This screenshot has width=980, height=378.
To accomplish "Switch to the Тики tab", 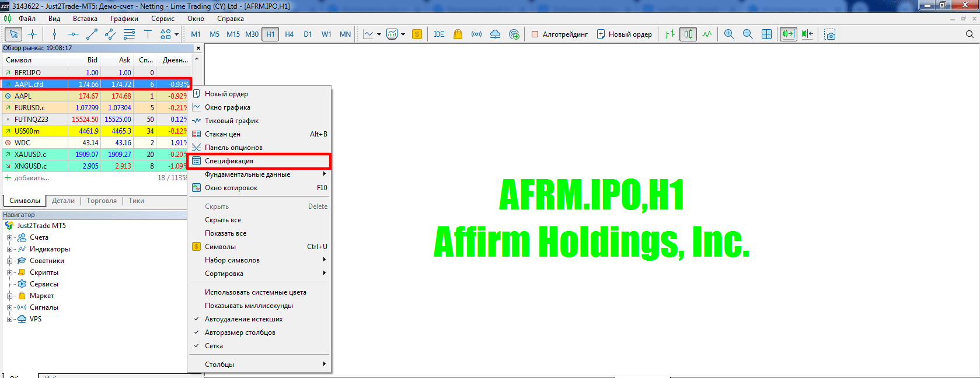I will click(x=136, y=201).
